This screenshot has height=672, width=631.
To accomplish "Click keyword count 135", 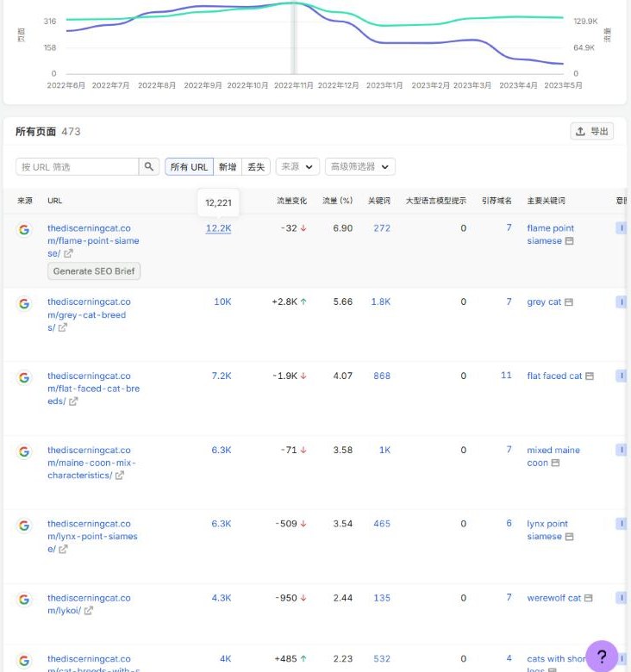I will [382, 598].
